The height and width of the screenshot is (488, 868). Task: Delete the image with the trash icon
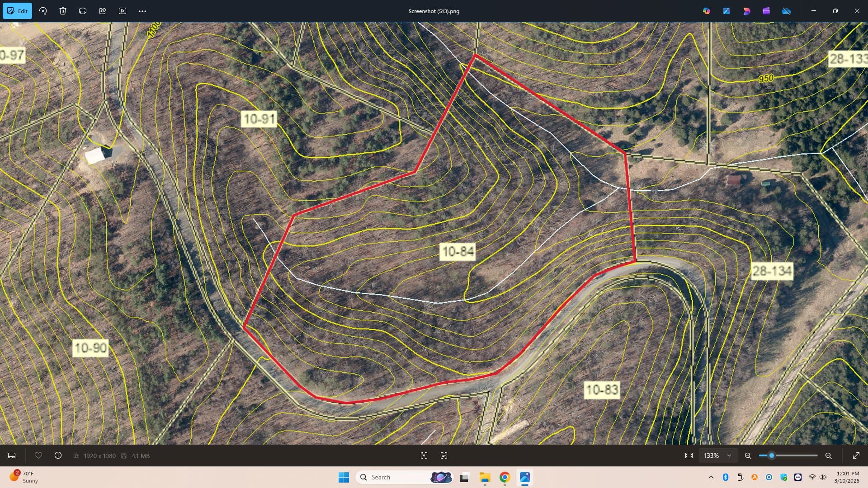pos(63,11)
